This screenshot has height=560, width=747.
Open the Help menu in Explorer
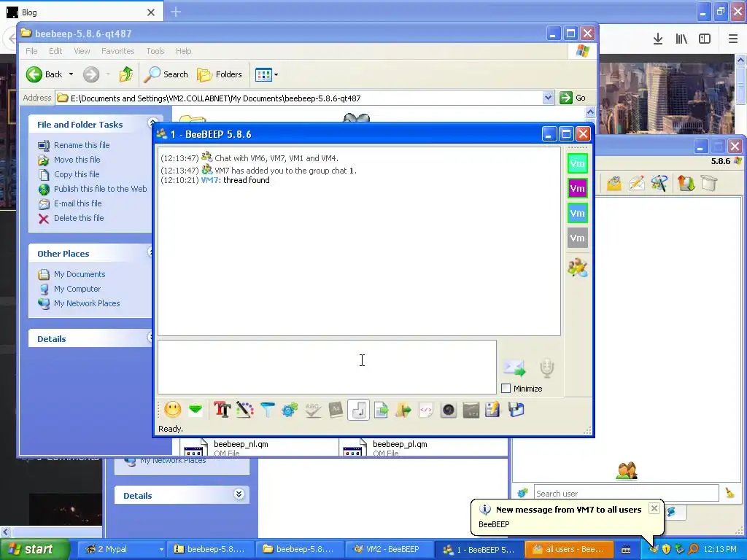(x=183, y=51)
